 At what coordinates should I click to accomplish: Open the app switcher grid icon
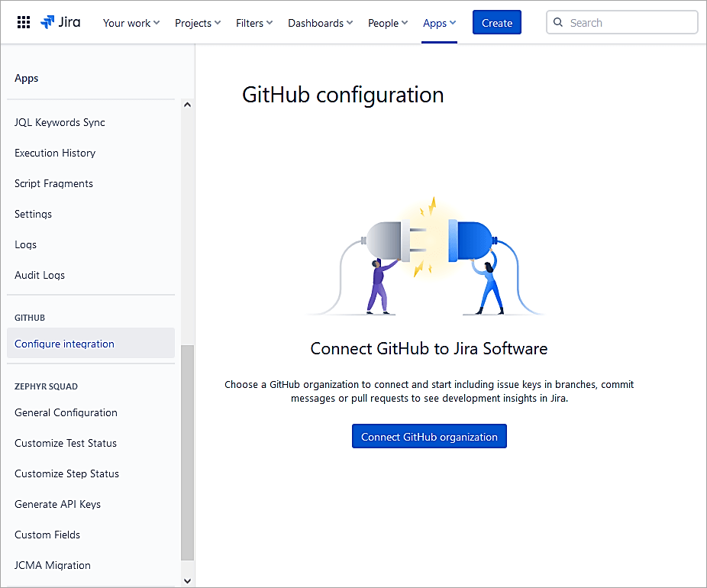23,21
